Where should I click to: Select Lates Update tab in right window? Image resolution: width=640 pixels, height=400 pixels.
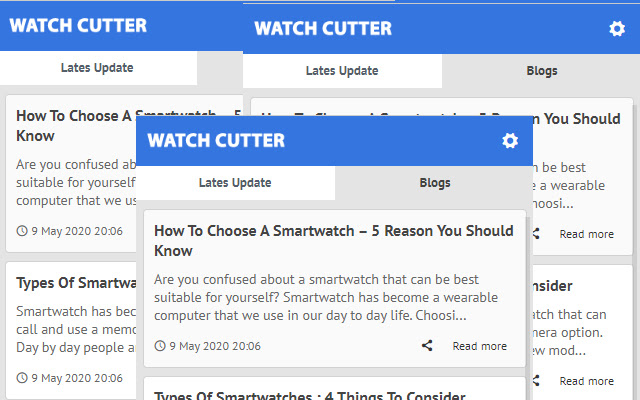(342, 71)
